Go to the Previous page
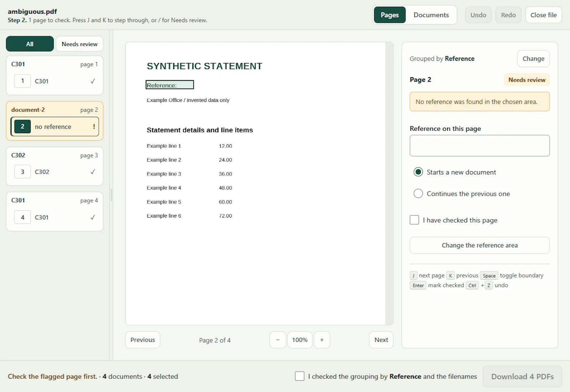This screenshot has width=570, height=392. [142, 340]
